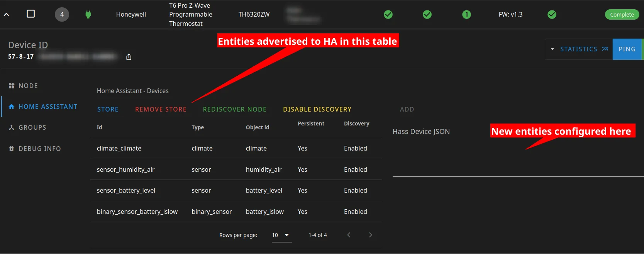Image resolution: width=644 pixels, height=254 pixels.
Task: Collapse the expanded Honeywell node row
Action: coord(7,15)
